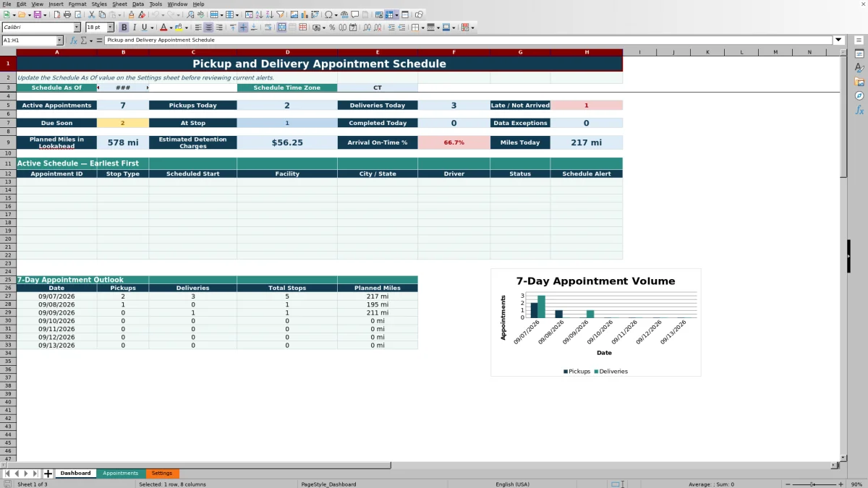Open the sidebar Navigator compass icon
The image size is (868, 488).
[859, 95]
